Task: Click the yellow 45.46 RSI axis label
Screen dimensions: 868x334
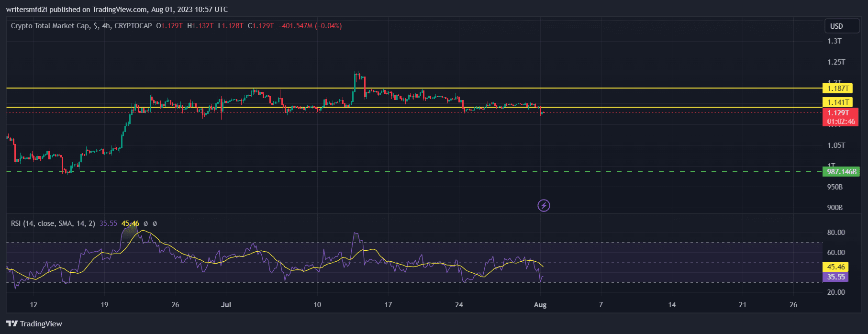Action: tap(835, 267)
